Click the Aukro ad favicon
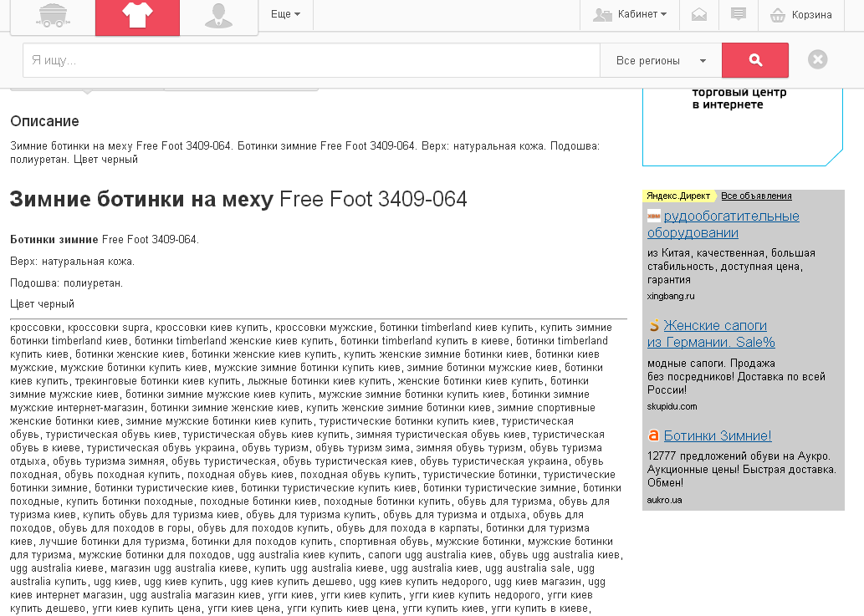Screen dimensions: 864x616 click(x=653, y=435)
